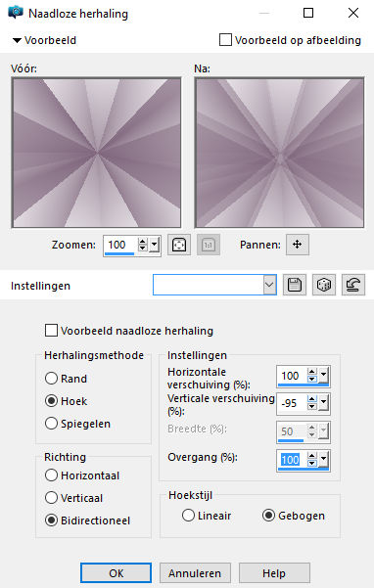Open the Zoomen slider dropdown arrow
Viewport: 374px width, 588px height.
coord(155,246)
